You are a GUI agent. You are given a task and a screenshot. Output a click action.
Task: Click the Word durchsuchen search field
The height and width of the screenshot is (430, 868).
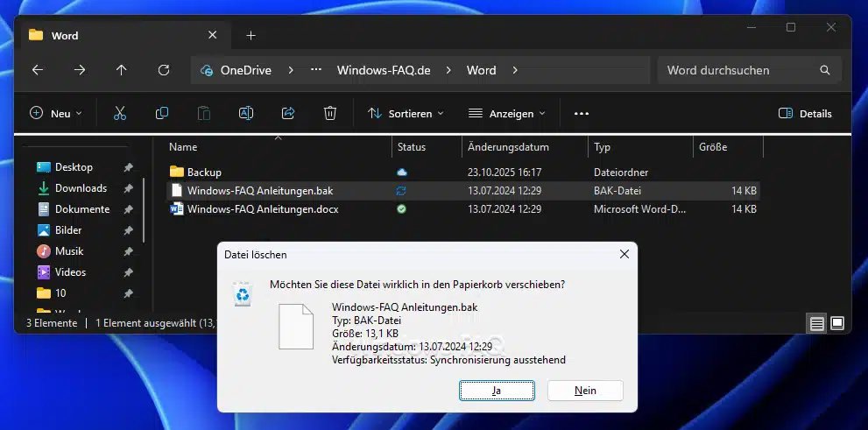(x=740, y=70)
